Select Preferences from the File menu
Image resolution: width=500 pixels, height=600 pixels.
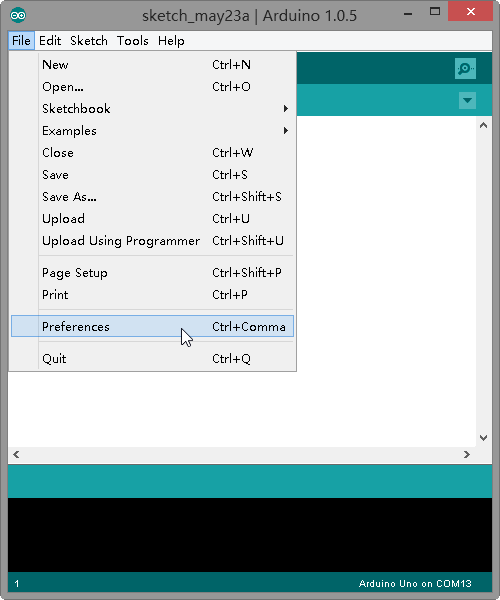pyautogui.click(x=153, y=326)
